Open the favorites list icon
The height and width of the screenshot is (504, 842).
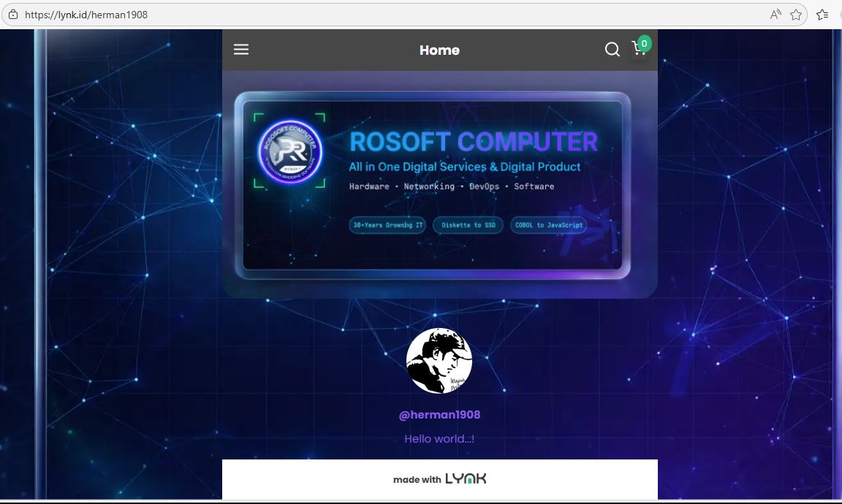(x=822, y=15)
